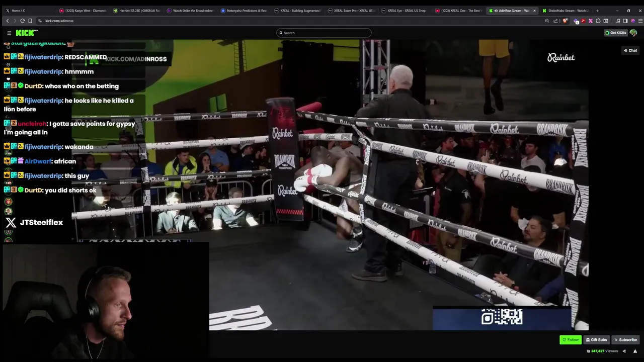644x362 pixels.
Task: Open the XREAL - Building Augmented tab
Action: (x=298, y=11)
